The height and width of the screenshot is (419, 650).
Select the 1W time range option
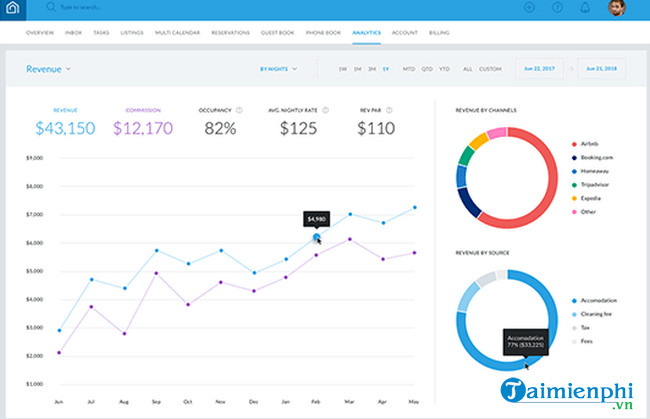tap(342, 69)
